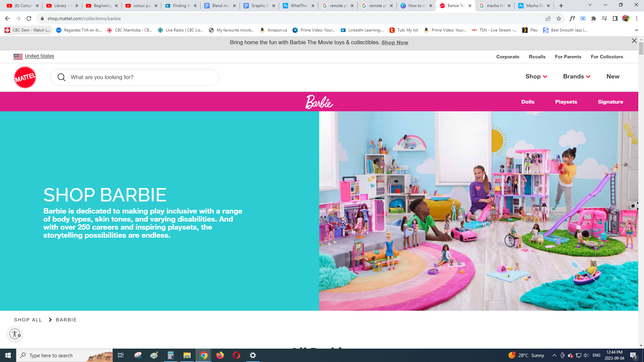The height and width of the screenshot is (362, 644).
Task: Open United States country selector link
Action: (39, 56)
